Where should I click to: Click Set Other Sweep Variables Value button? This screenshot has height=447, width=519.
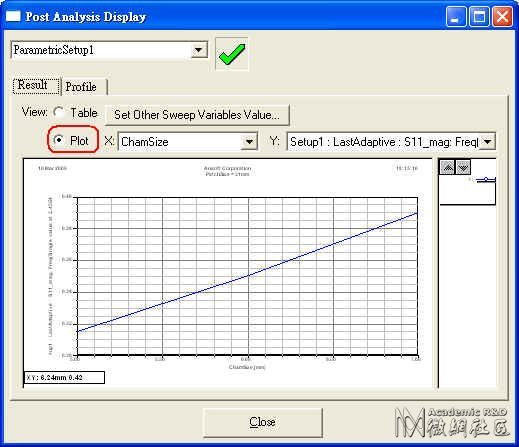tap(197, 115)
